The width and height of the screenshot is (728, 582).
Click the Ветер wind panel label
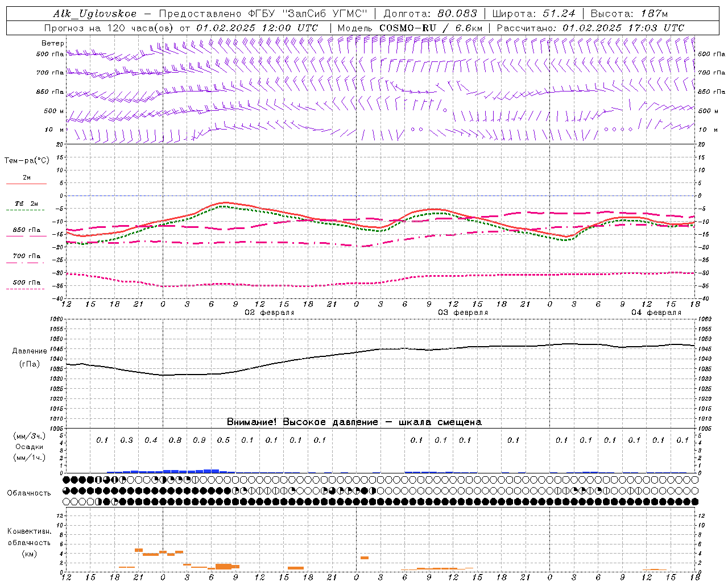click(x=53, y=43)
